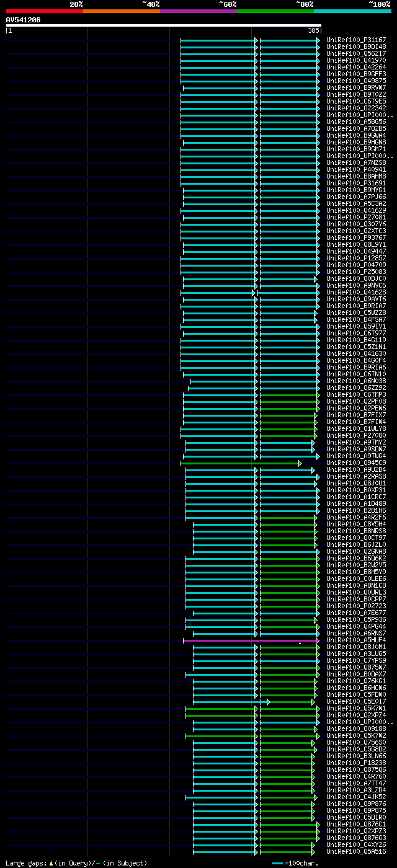Click the red 20% identity legend segment
This screenshot has width=397, height=868.
pyautogui.click(x=45, y=11)
